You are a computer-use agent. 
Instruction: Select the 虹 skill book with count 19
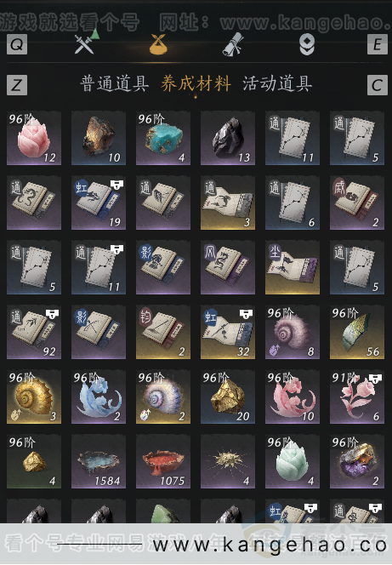point(99,203)
